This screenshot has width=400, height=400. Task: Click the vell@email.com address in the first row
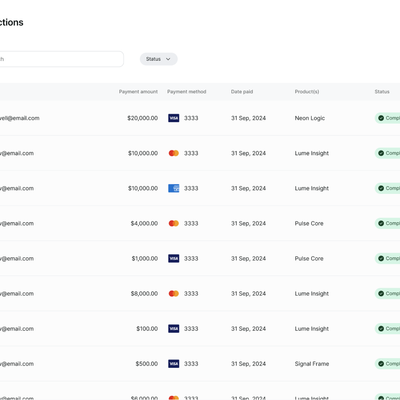click(x=20, y=118)
